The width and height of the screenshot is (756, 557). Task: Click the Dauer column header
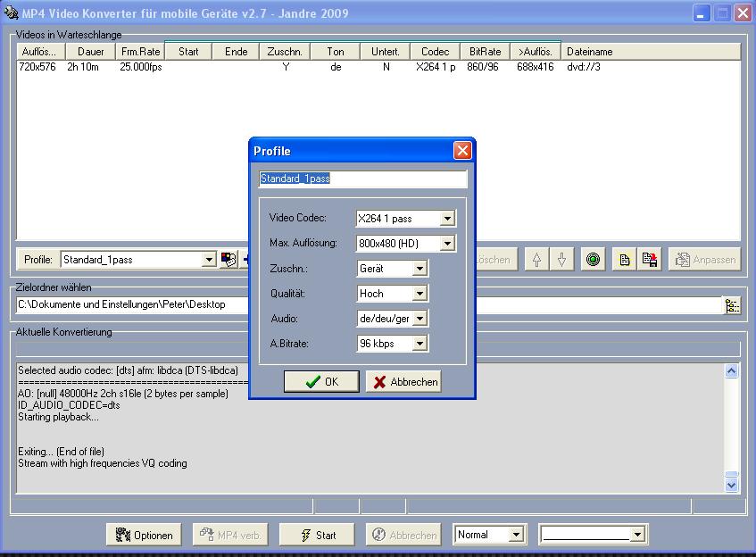point(90,52)
